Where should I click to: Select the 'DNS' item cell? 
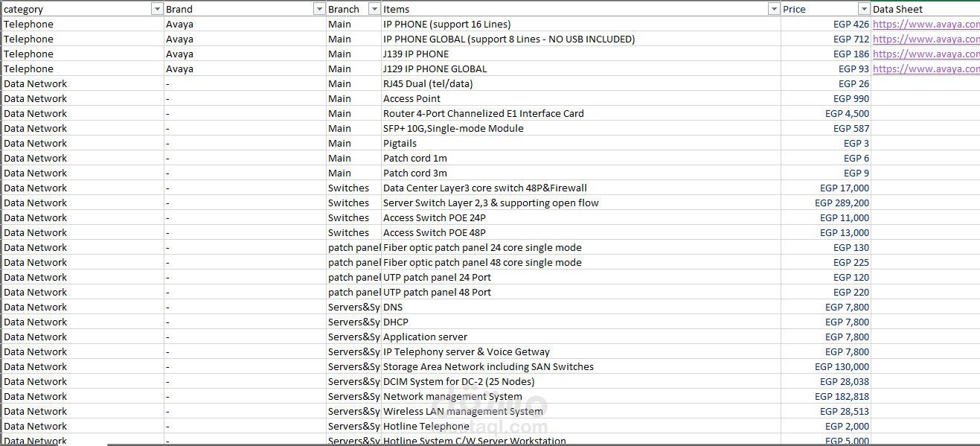pyautogui.click(x=581, y=307)
